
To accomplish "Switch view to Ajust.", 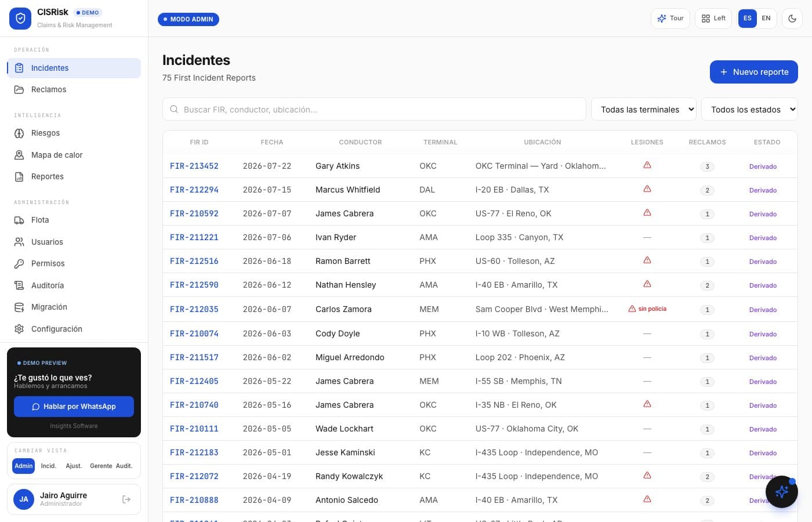I will click(74, 466).
